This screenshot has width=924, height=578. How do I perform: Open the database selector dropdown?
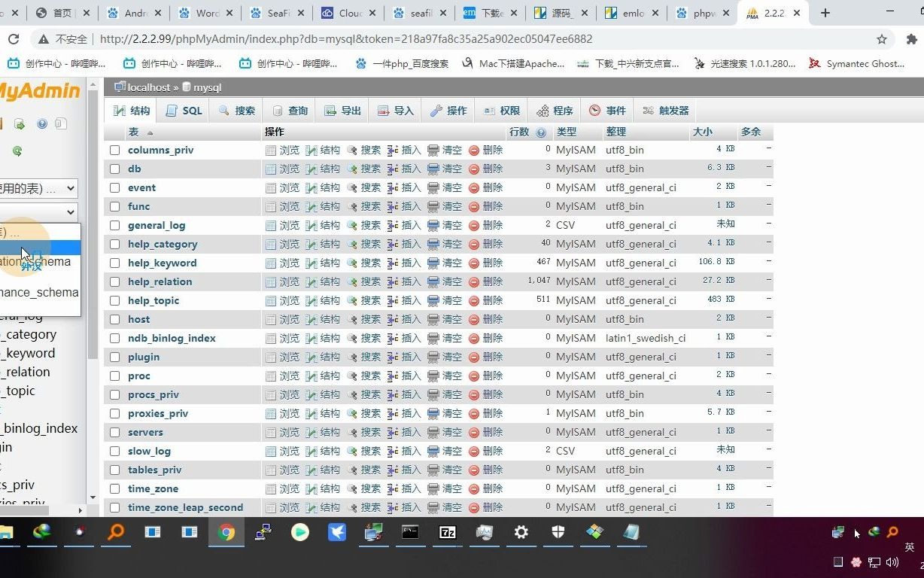[x=38, y=212]
